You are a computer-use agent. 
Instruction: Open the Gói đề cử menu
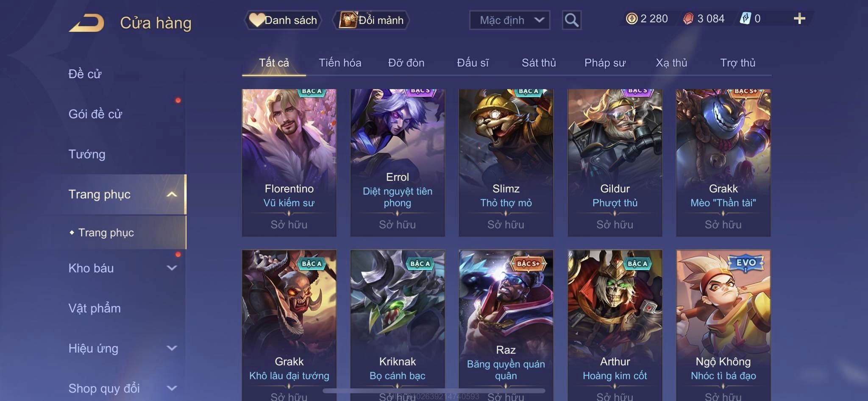[x=95, y=114]
